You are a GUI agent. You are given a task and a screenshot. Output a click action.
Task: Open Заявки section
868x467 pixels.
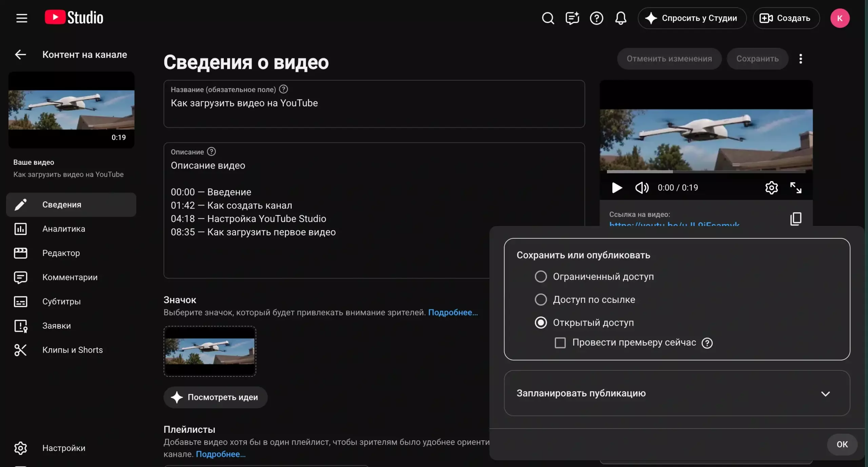(71, 326)
